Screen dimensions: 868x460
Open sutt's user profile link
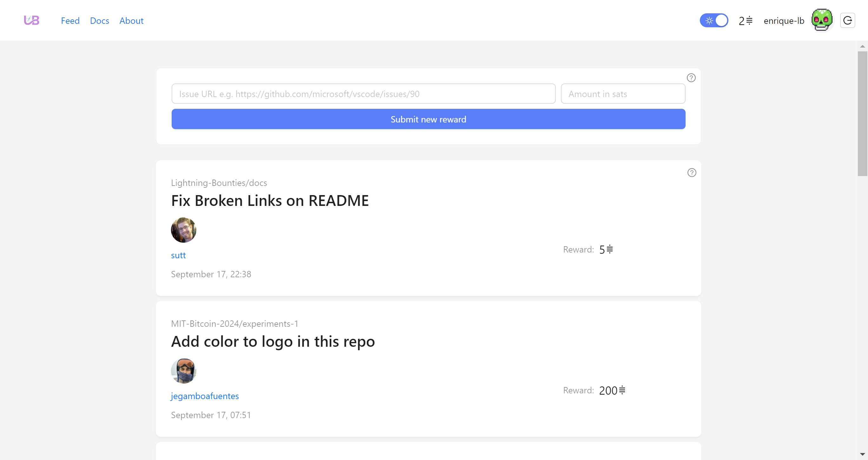178,255
